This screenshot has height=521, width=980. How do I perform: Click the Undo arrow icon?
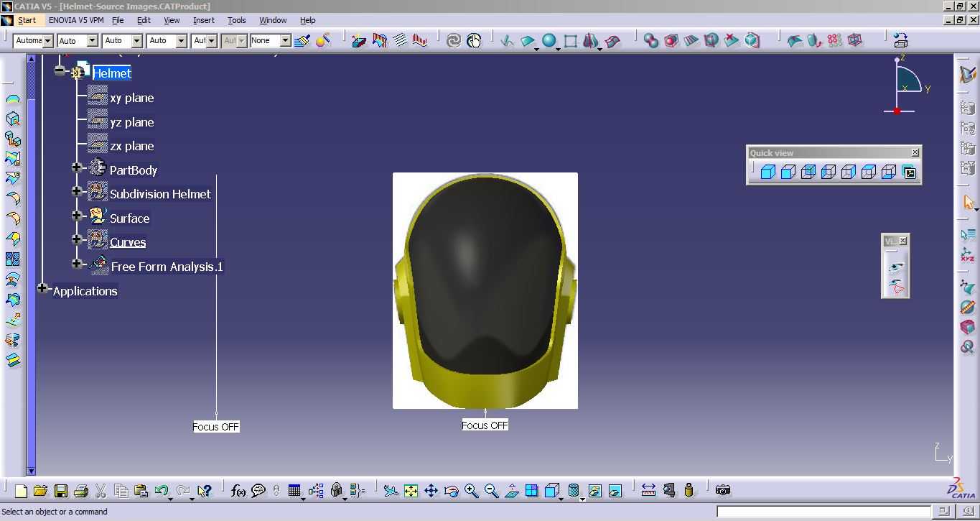coord(162,491)
